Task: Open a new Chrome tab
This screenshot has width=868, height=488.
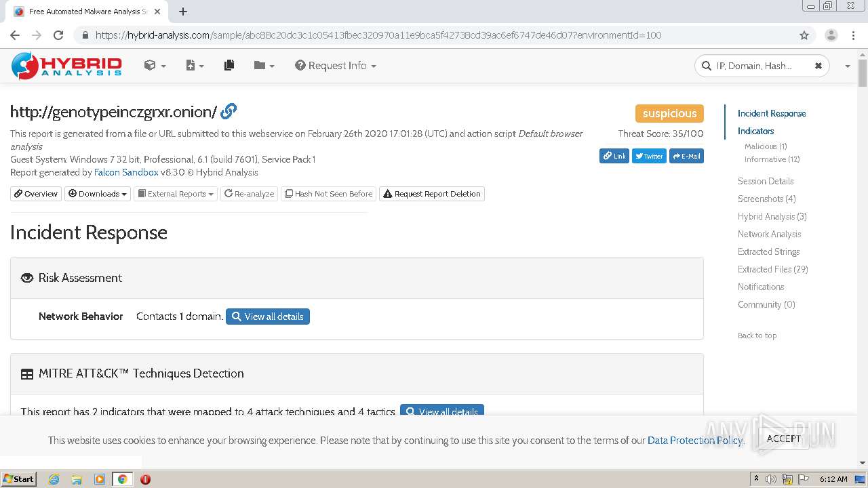Action: point(183,12)
